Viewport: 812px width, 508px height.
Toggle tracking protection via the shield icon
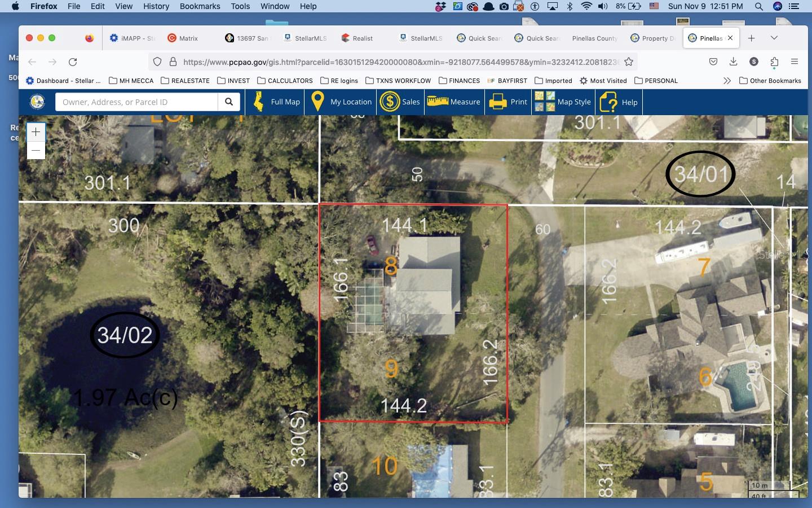pos(157,62)
